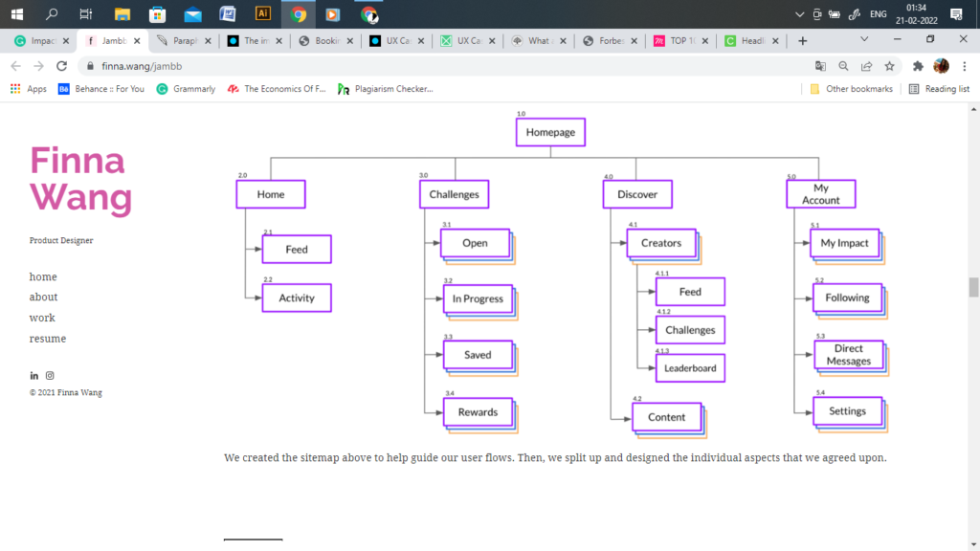Open the Other bookmarks folder

coord(851,89)
